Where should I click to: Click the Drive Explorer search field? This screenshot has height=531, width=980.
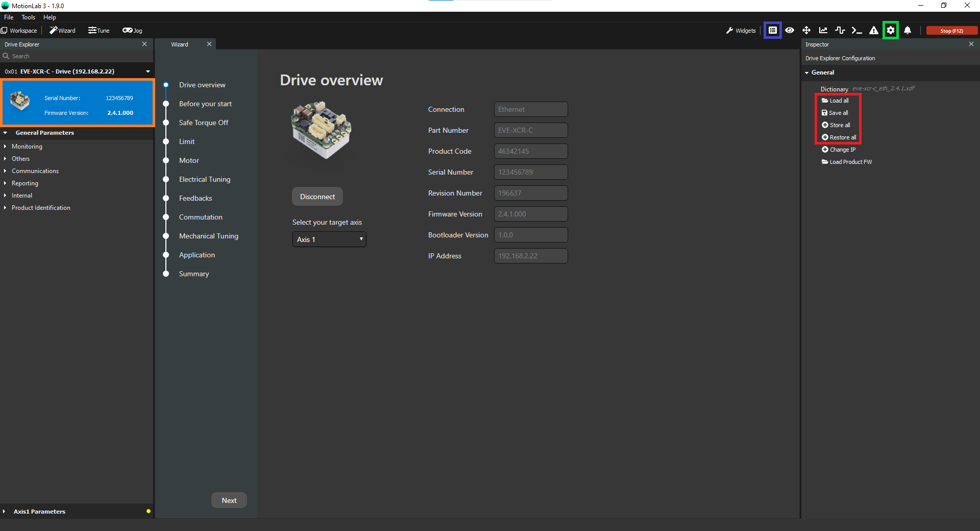(x=77, y=56)
